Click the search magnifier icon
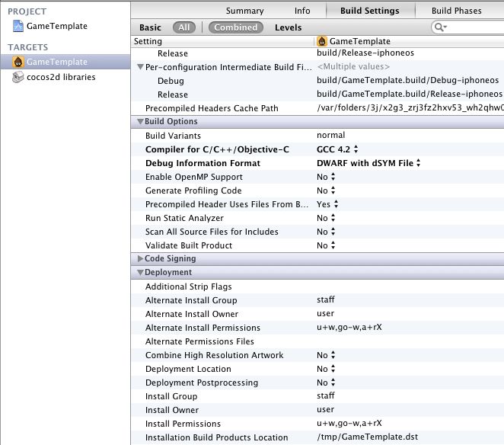Viewport: 504px width, 445px height. click(440, 27)
